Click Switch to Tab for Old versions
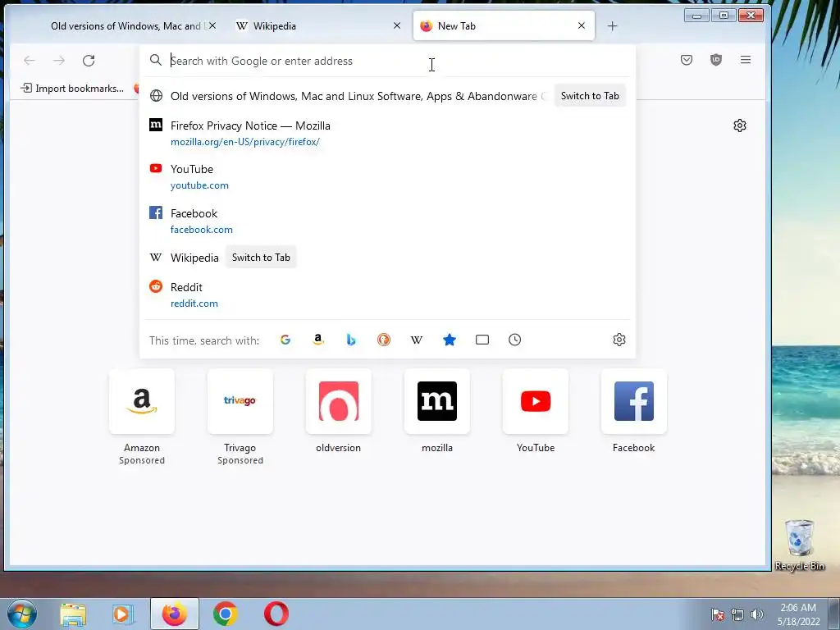The image size is (840, 630). [x=590, y=96]
